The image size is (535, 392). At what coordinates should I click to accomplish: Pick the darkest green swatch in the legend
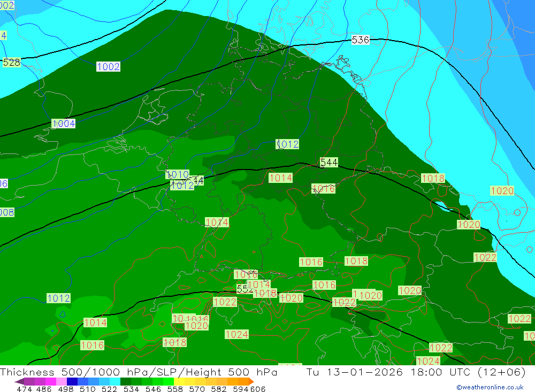coord(126,381)
